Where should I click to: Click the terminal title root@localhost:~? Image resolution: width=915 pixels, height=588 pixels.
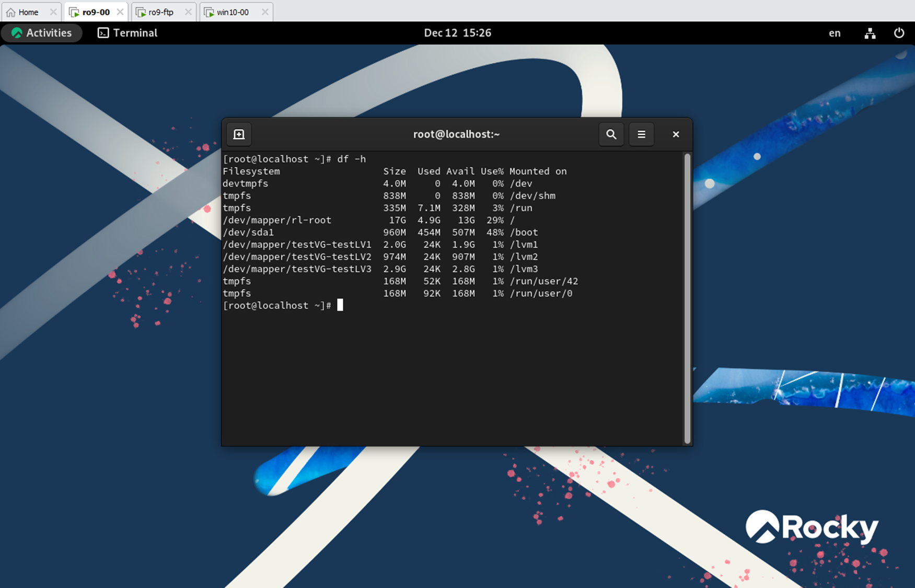click(x=456, y=134)
